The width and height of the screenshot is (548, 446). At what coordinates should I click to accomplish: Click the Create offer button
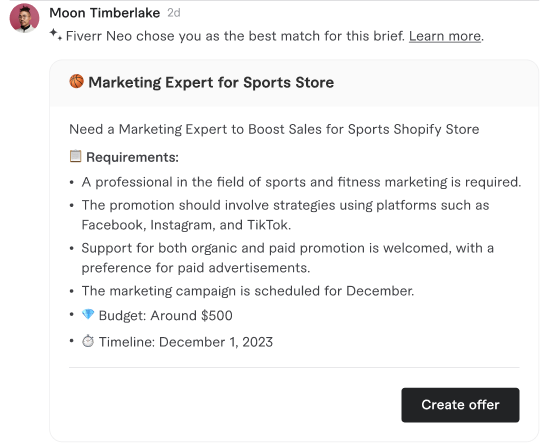point(460,405)
